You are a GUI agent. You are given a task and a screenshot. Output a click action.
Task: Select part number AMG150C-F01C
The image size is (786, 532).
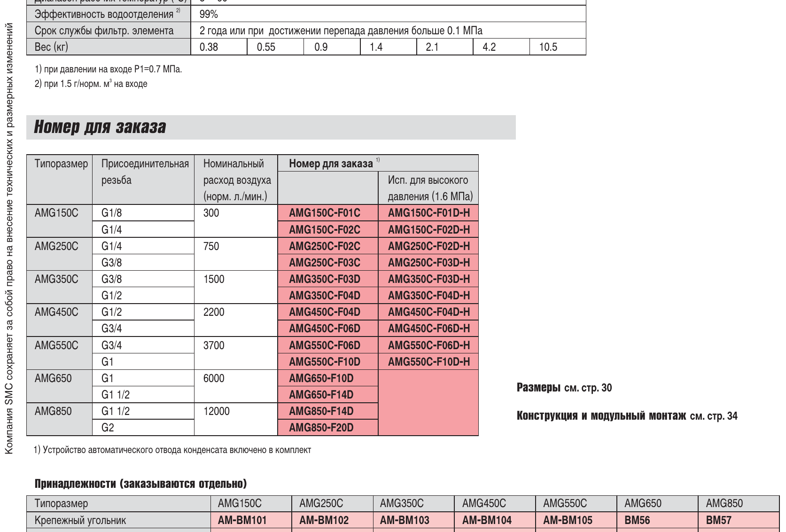point(325,213)
